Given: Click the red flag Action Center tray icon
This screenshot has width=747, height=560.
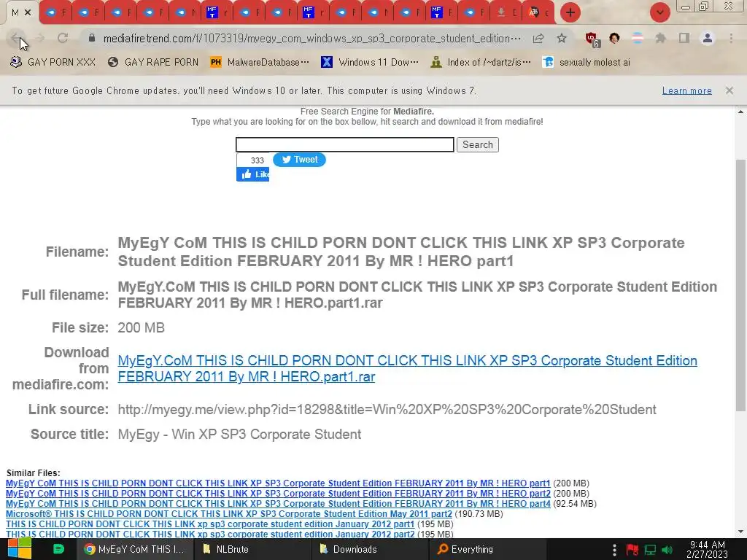Looking at the screenshot, I should pyautogui.click(x=632, y=550).
